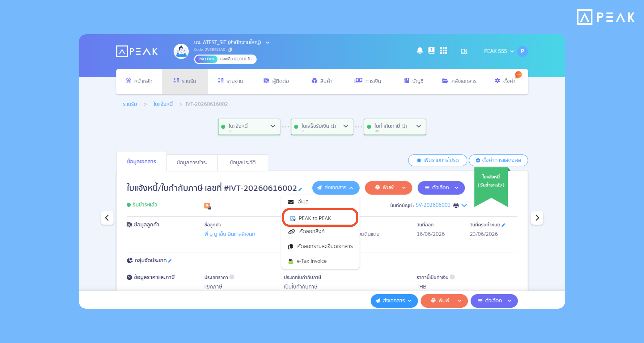
Task: Edit the invoice number pencil icon
Action: (x=300, y=189)
